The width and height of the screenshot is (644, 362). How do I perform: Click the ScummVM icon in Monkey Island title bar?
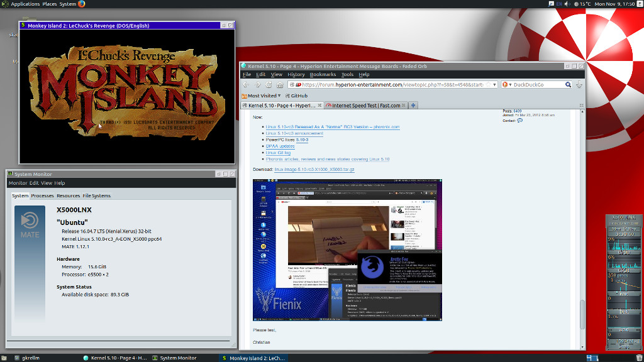pyautogui.click(x=23, y=25)
